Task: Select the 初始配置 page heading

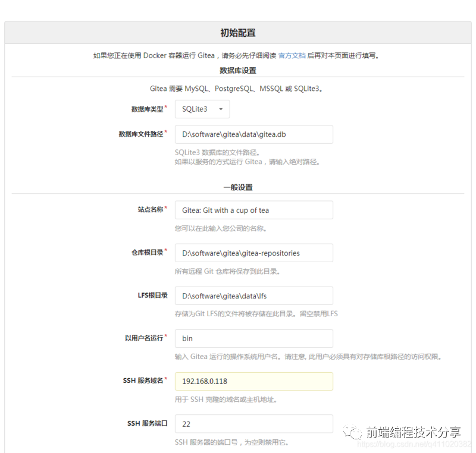Action: (237, 33)
